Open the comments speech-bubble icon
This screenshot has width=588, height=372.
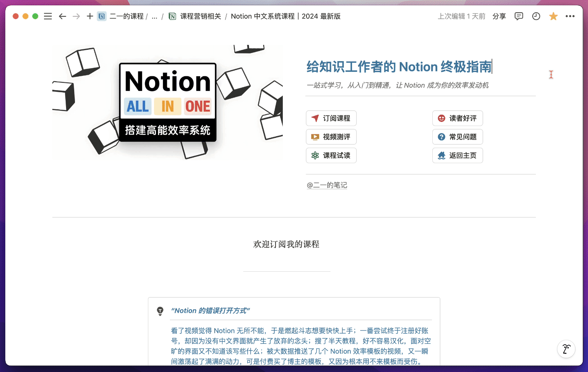pos(519,16)
